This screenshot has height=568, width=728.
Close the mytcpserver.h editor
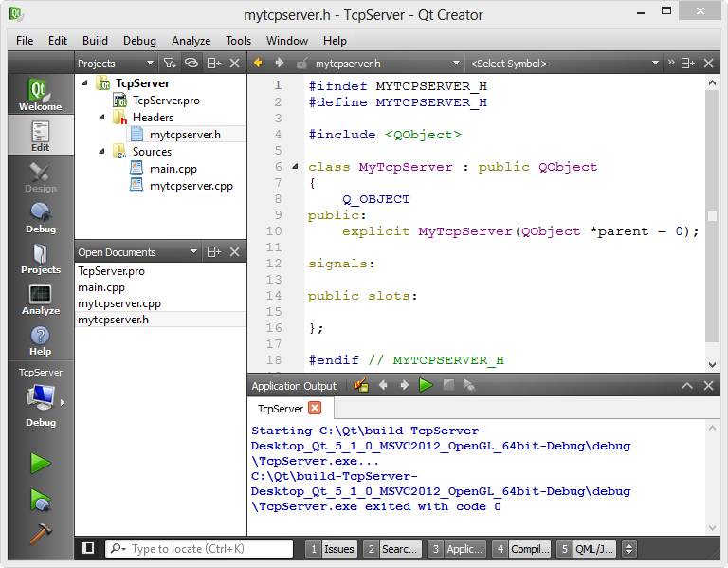[708, 63]
